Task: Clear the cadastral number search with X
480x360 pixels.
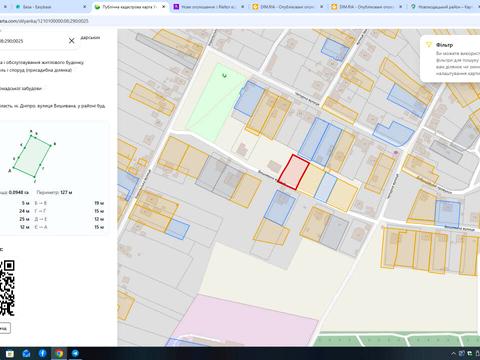Action: [71, 41]
